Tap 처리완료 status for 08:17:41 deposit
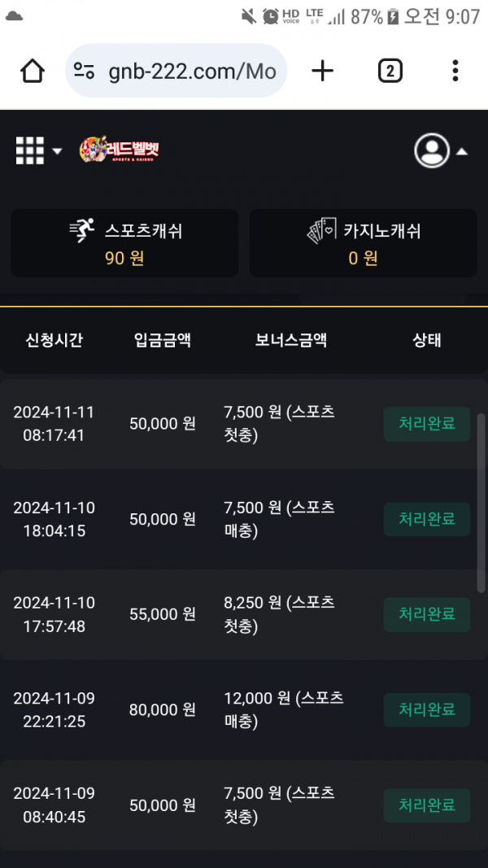This screenshot has width=488, height=868. pyautogui.click(x=426, y=424)
